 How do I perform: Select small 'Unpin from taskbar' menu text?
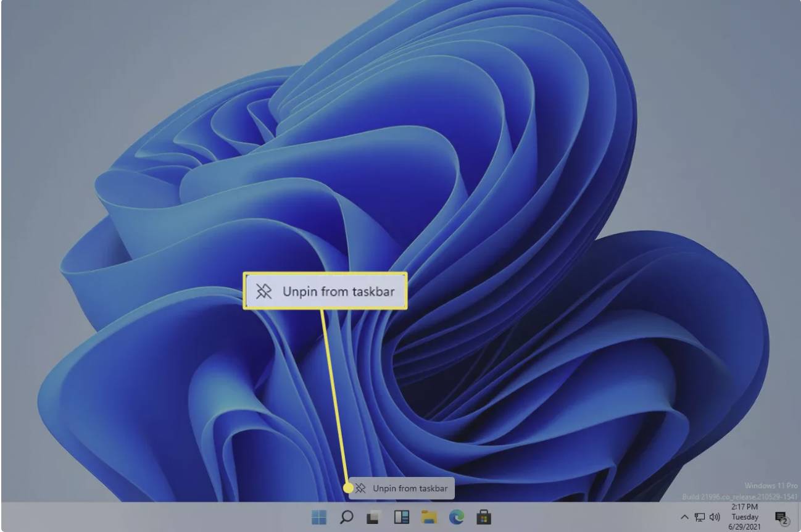coord(410,488)
